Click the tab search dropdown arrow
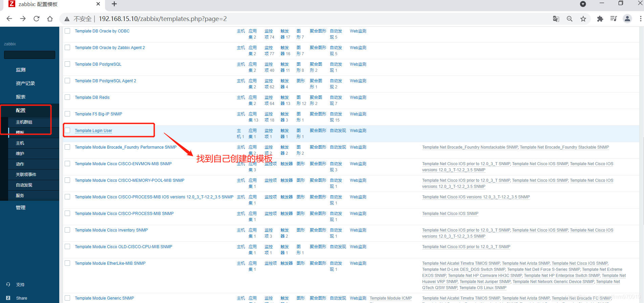 pos(583,4)
